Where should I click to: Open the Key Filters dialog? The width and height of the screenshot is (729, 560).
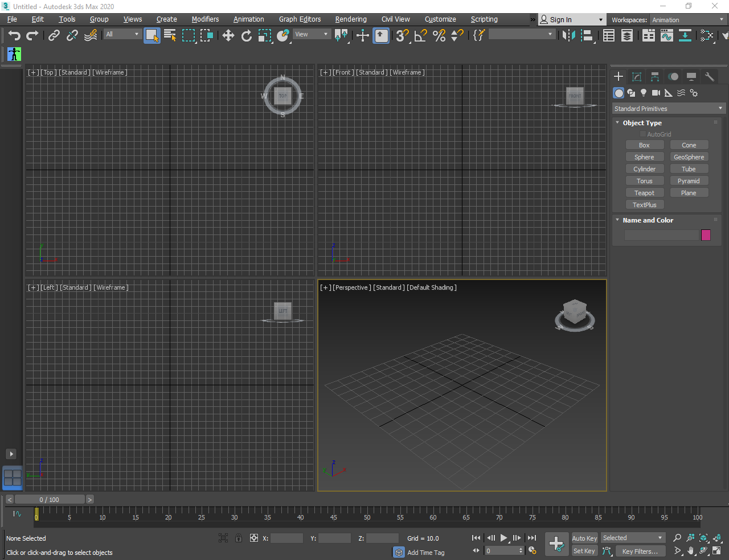coord(640,551)
